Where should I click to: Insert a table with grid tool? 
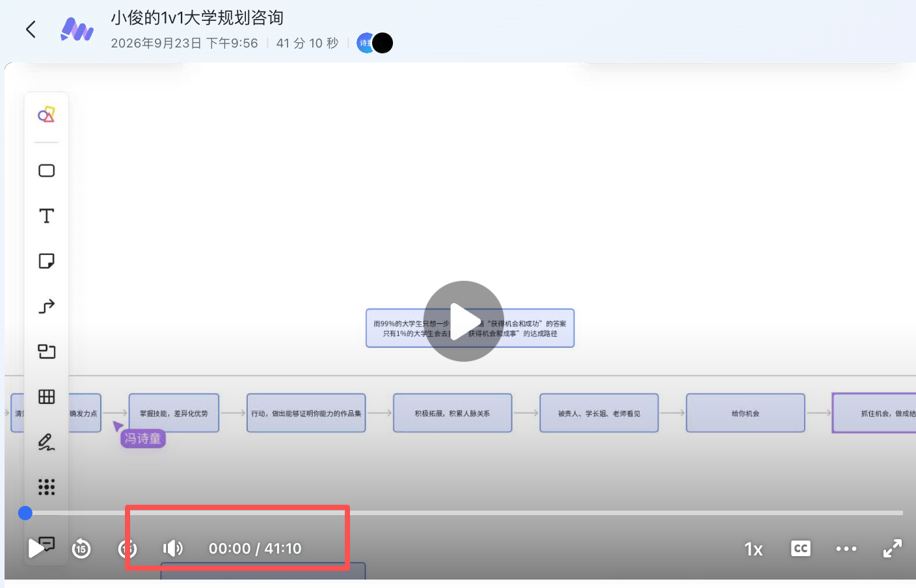pos(46,397)
